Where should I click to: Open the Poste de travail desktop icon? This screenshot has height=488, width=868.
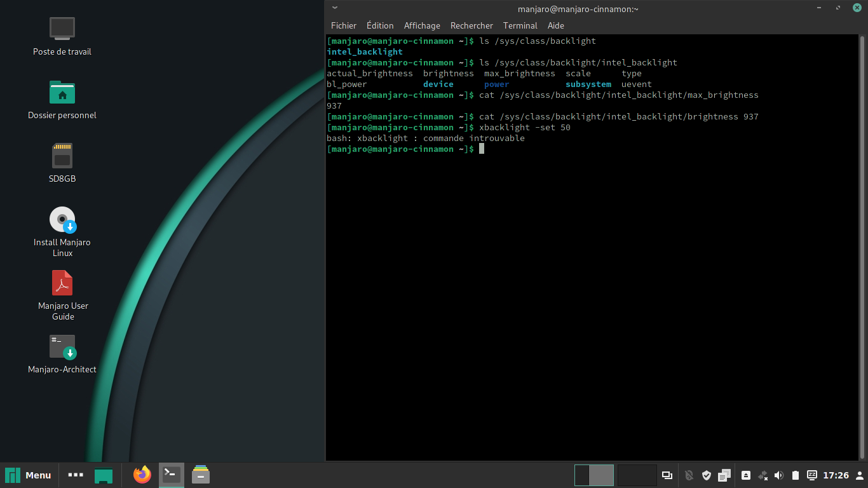62,29
